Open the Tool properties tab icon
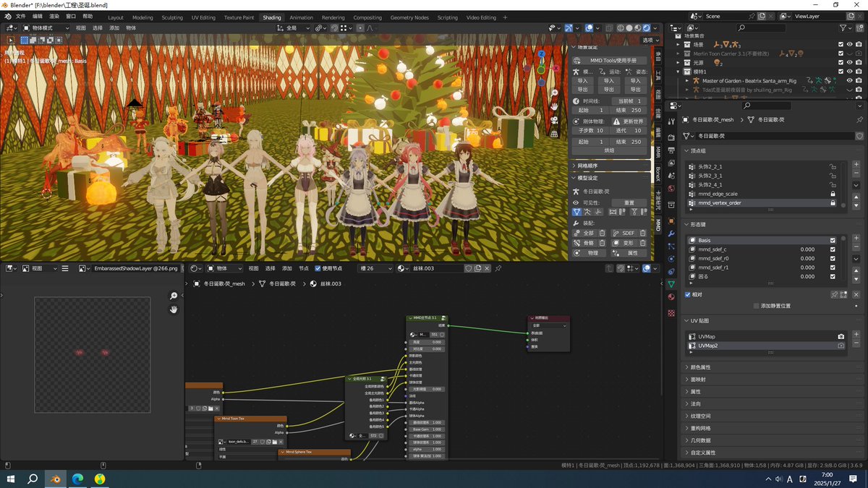 (x=671, y=121)
